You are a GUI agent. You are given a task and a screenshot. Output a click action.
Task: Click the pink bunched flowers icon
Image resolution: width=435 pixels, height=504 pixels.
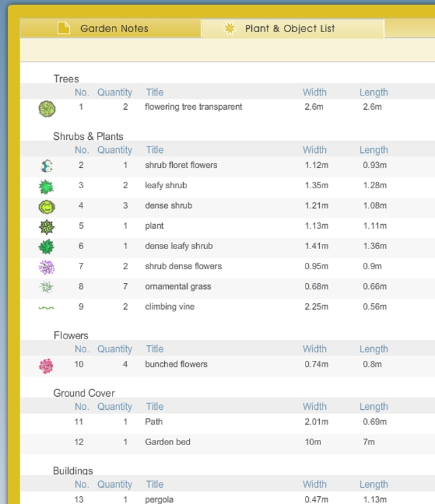pyautogui.click(x=46, y=365)
